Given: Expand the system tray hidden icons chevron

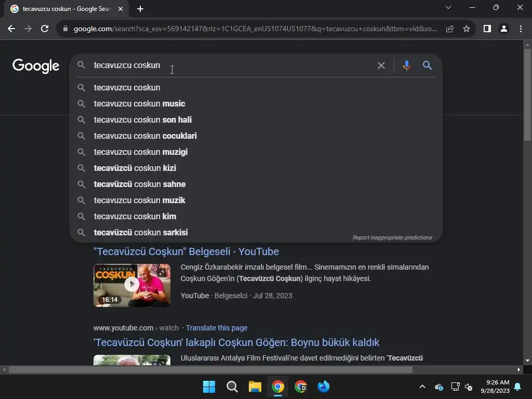Looking at the screenshot, I should (x=422, y=387).
